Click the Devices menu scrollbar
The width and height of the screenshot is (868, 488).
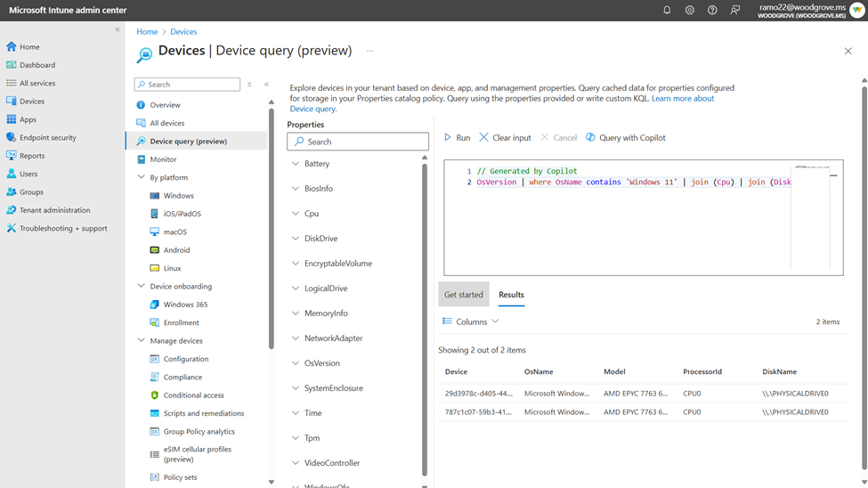(x=272, y=227)
